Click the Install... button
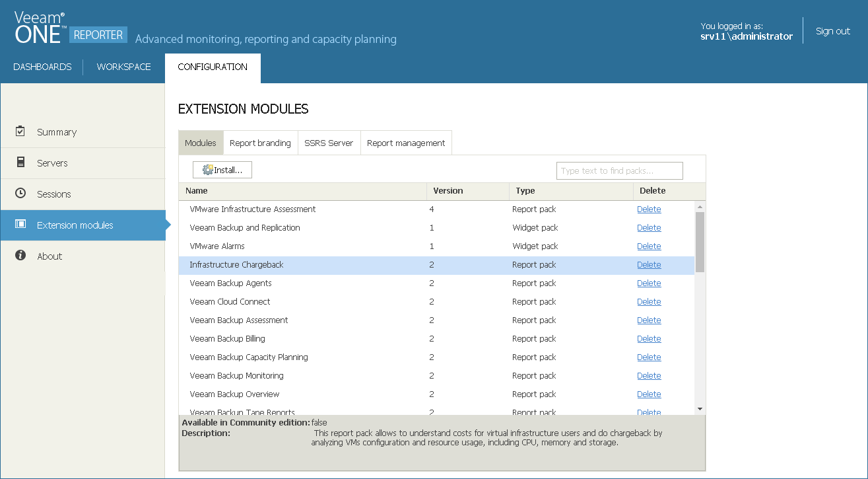 pyautogui.click(x=222, y=170)
